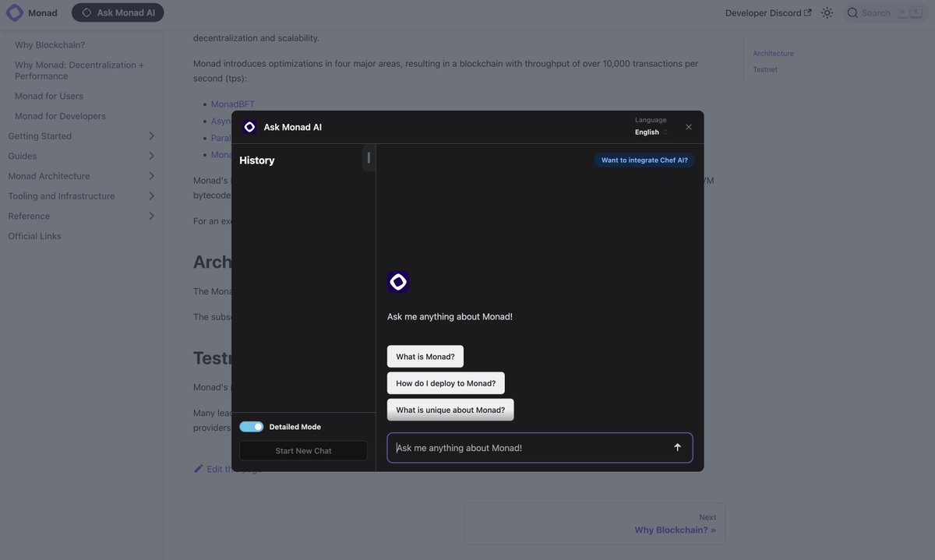Click the icon inside Ask Monad AI button
The width and height of the screenshot is (935, 560).
click(x=86, y=12)
